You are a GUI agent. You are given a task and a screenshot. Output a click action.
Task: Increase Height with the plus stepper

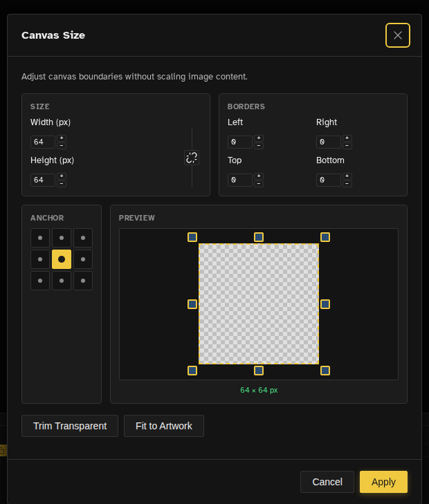pyautogui.click(x=62, y=176)
